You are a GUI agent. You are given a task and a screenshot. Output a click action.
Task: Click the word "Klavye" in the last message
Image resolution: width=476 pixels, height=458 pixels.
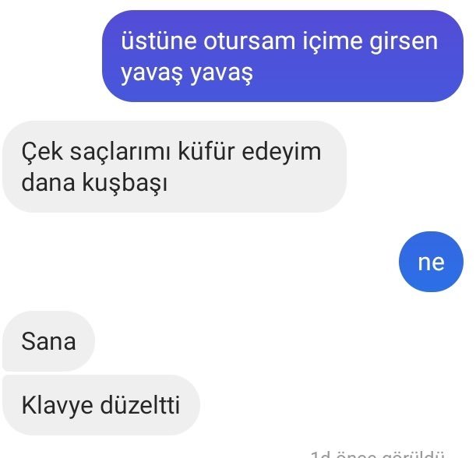[57, 406]
